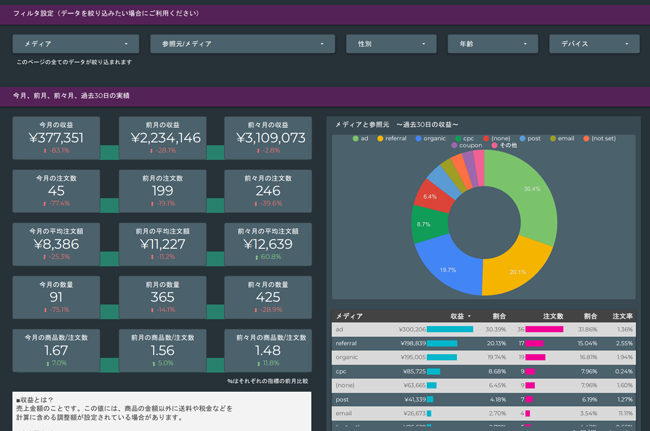The height and width of the screenshot is (431, 650).
Task: Click the referral row in media table
Action: pyautogui.click(x=484, y=344)
